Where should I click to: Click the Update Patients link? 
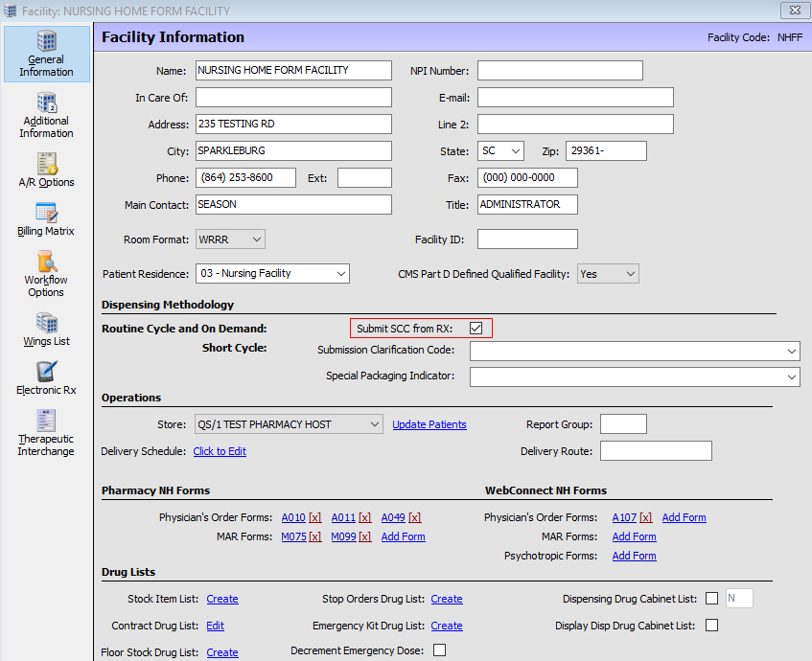point(429,424)
